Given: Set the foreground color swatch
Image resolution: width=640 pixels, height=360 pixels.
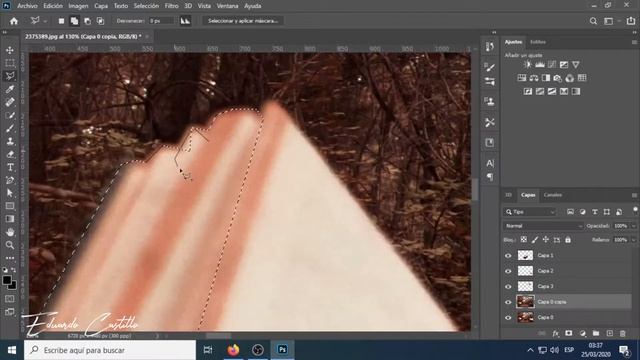Looking at the screenshot, I should 7,280.
